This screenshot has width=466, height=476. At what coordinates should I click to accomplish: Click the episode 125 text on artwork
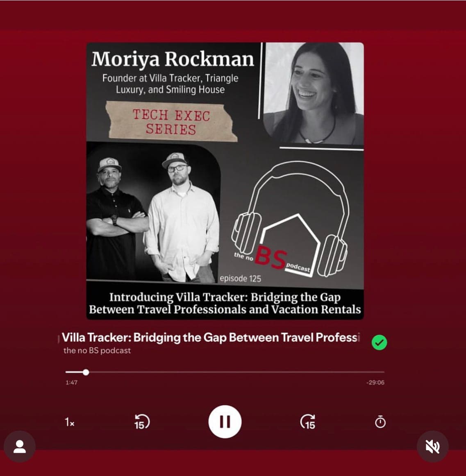click(240, 279)
